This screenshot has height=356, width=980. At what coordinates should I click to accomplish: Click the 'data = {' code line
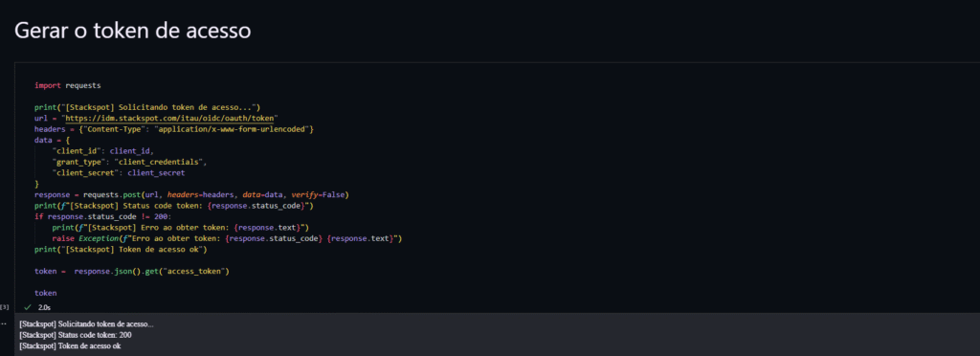click(x=52, y=140)
